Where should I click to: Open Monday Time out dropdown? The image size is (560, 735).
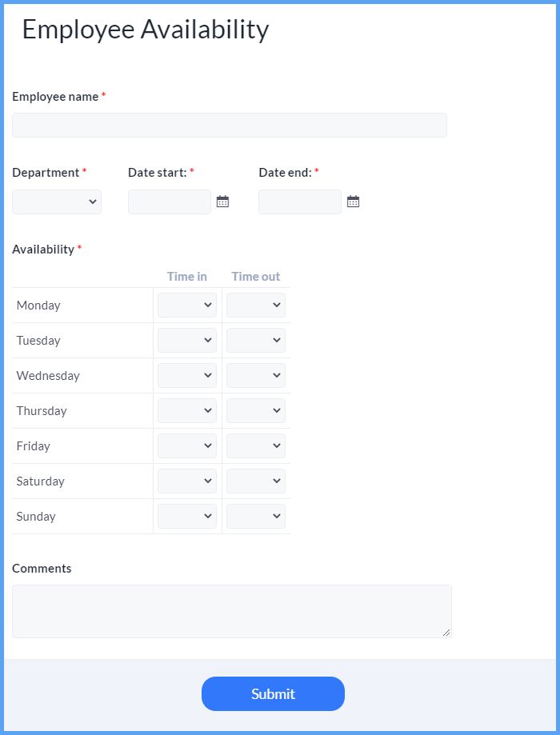click(x=256, y=306)
